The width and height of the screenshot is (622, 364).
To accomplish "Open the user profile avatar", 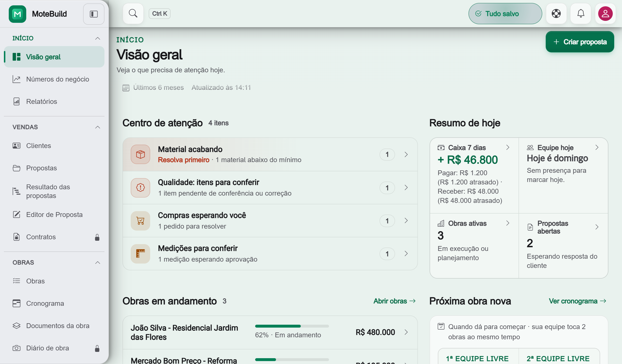I will click(605, 13).
